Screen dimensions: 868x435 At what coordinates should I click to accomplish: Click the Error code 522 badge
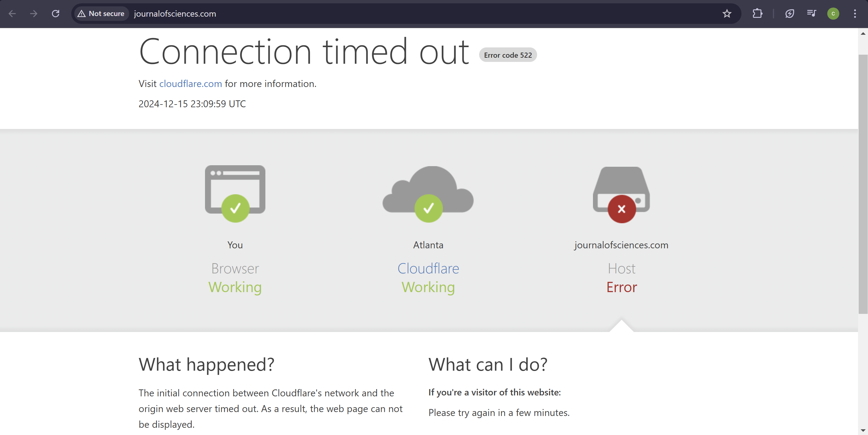click(x=508, y=55)
